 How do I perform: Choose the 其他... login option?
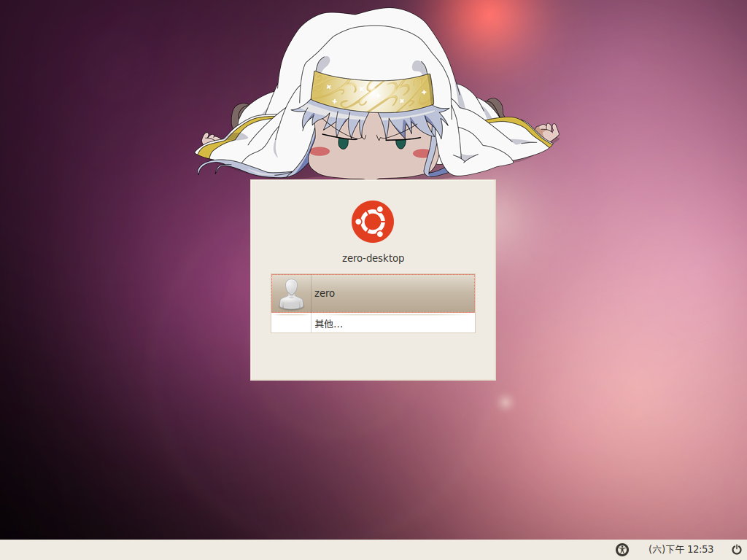[373, 323]
